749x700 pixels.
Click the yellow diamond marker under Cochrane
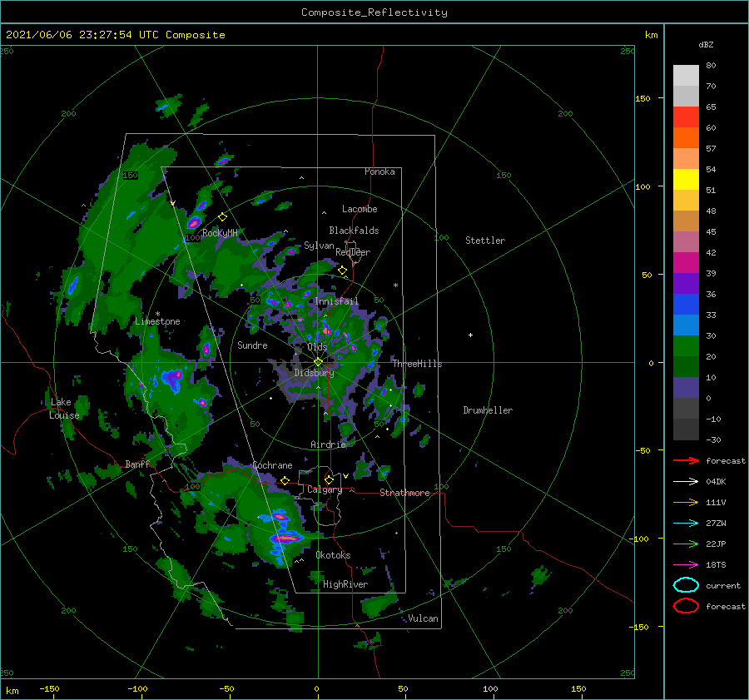point(285,481)
